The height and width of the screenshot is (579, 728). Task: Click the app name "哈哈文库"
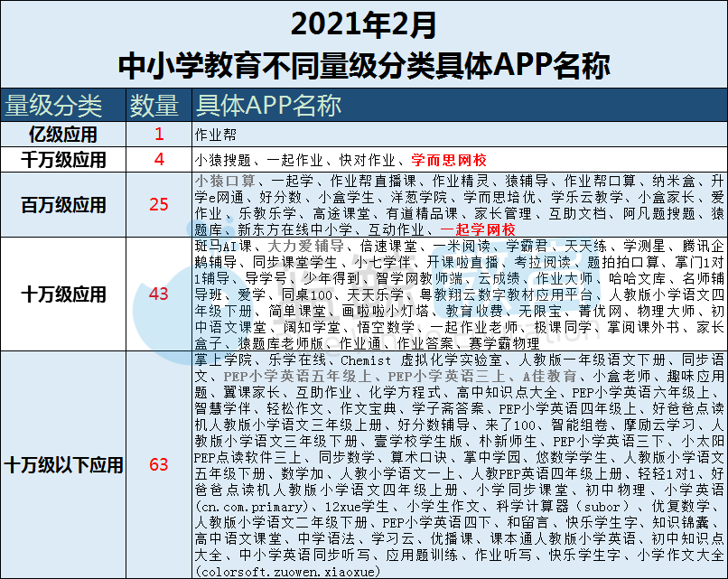(637, 278)
